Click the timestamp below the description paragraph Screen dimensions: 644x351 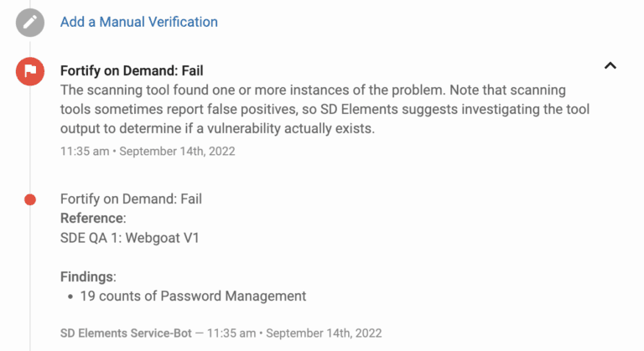click(x=148, y=152)
